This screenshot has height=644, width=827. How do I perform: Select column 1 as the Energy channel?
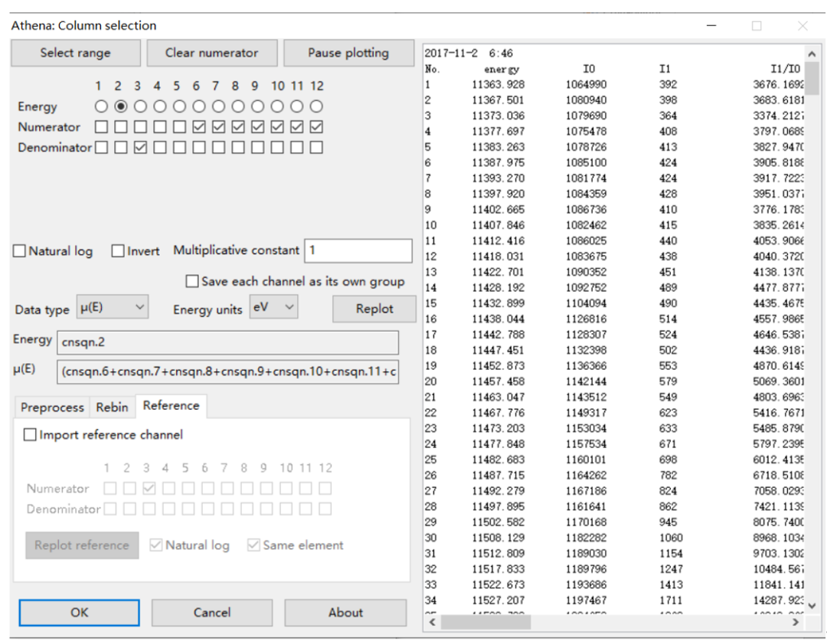click(100, 106)
